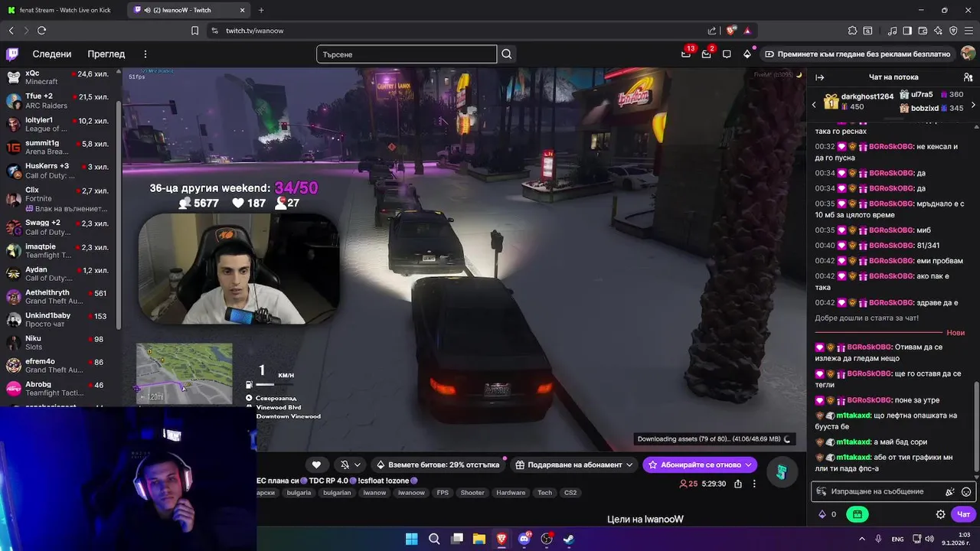Switch to Следени tab

click(x=52, y=54)
